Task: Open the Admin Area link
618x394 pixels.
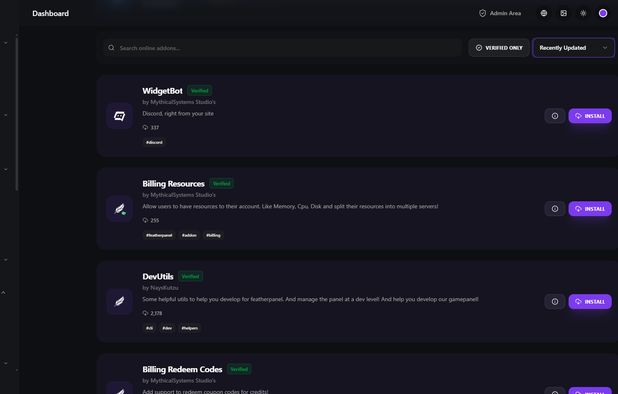Action: point(500,13)
